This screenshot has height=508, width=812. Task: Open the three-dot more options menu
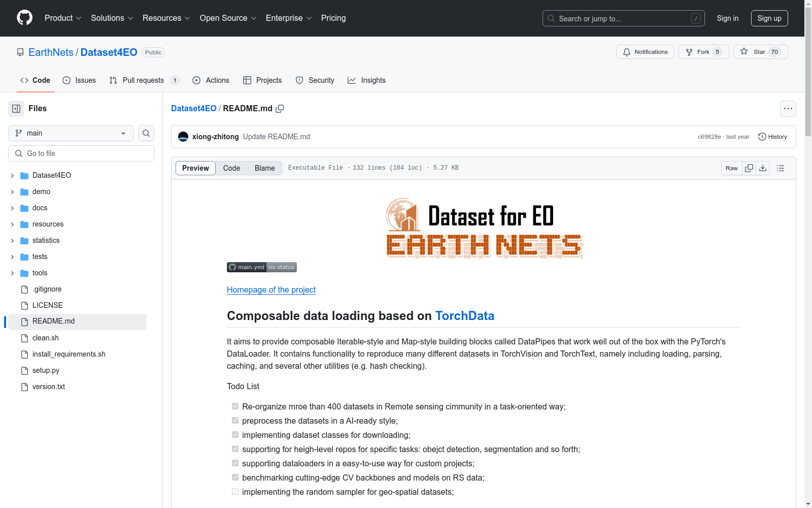[x=788, y=109]
